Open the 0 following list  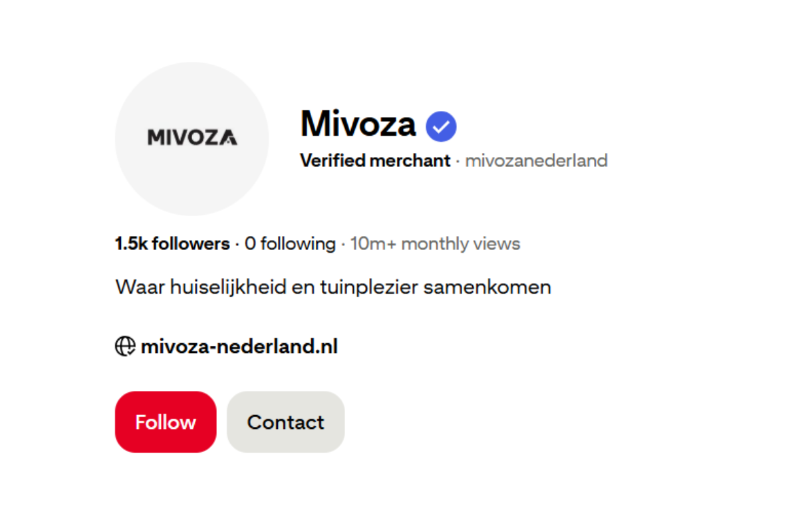tap(290, 244)
